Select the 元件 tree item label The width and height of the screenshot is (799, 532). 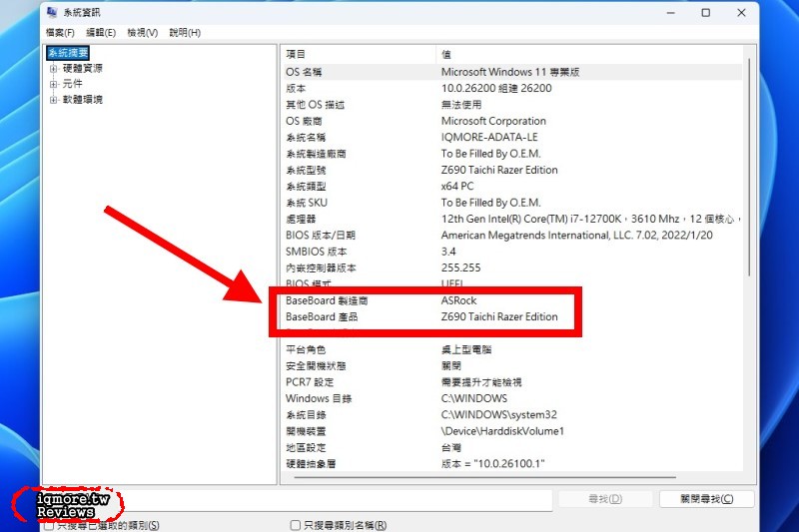tap(72, 84)
